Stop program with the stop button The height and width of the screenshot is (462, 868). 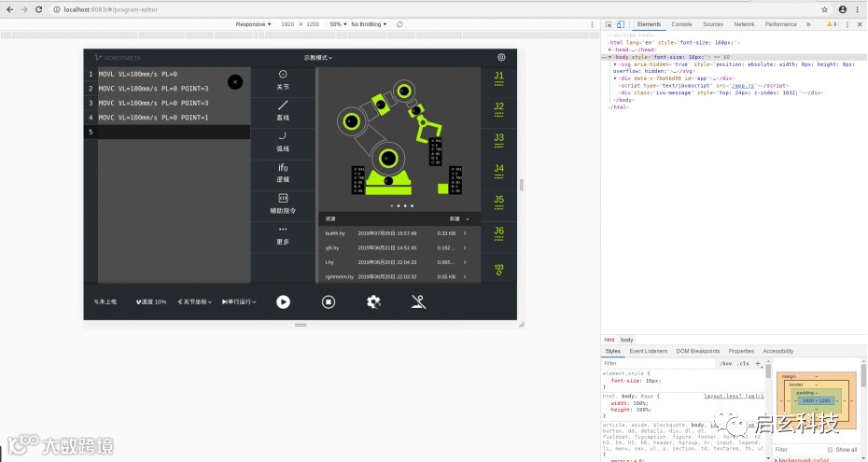coord(329,301)
